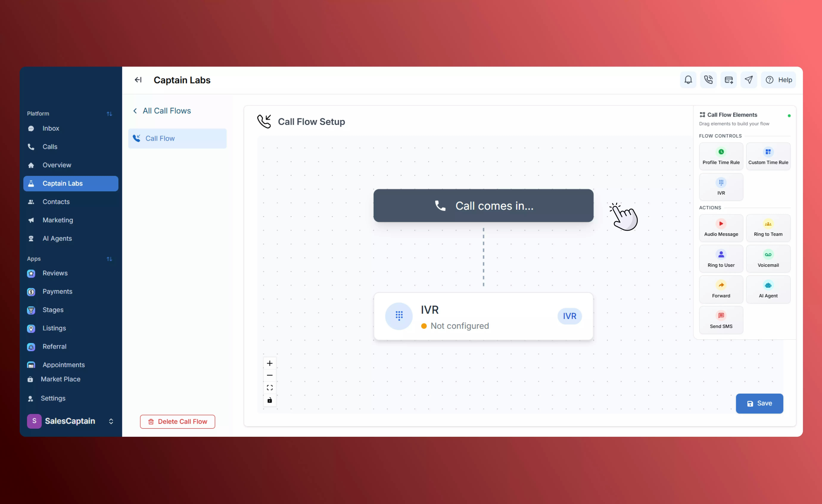Select the Ring to Team action
This screenshot has width=822, height=504.
tap(768, 228)
